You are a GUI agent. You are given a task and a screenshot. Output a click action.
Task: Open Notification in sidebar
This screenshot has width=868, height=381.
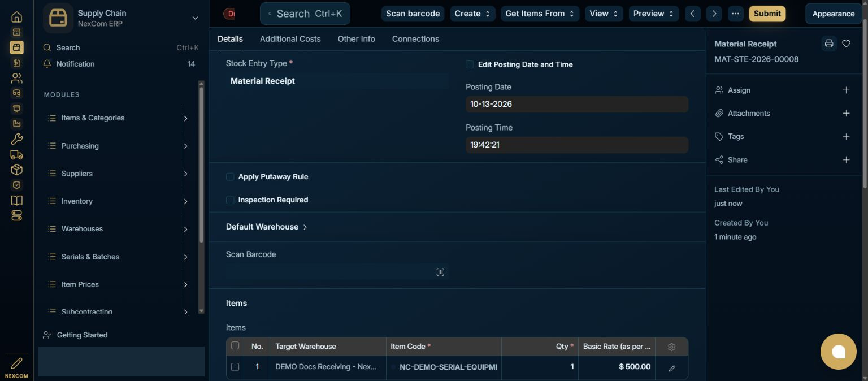coord(121,64)
